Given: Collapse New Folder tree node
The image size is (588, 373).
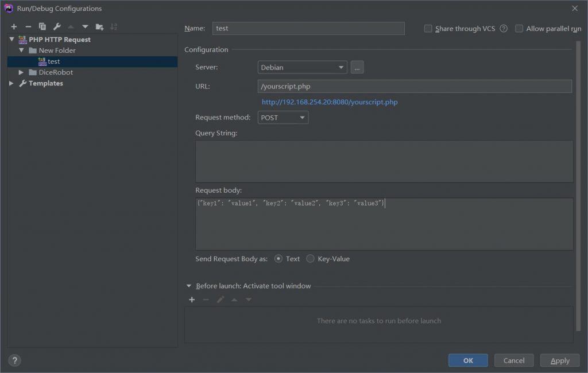Looking at the screenshot, I should click(x=21, y=50).
